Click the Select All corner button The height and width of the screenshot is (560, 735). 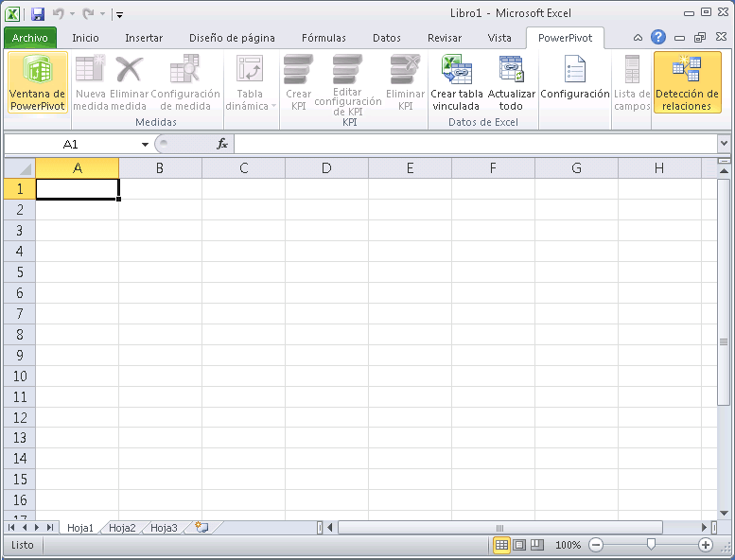click(x=20, y=167)
